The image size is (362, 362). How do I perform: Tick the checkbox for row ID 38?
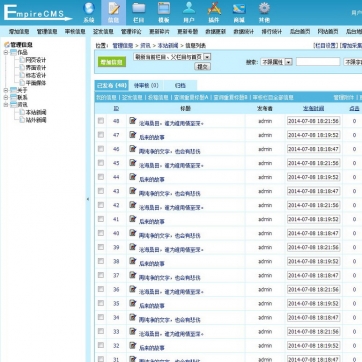coord(101,261)
